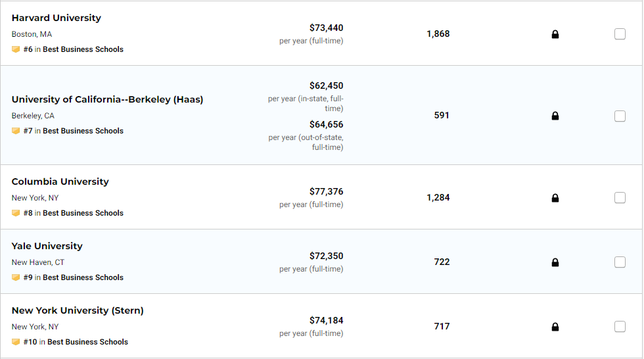644x359 pixels.
Task: Click the lock icon in Berkeley (Haas) row
Action: point(555,116)
